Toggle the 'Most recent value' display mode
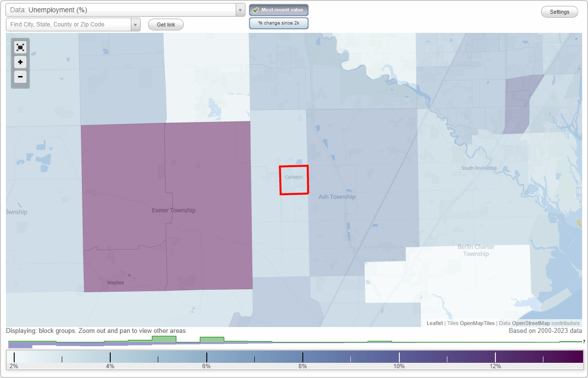 pyautogui.click(x=279, y=9)
